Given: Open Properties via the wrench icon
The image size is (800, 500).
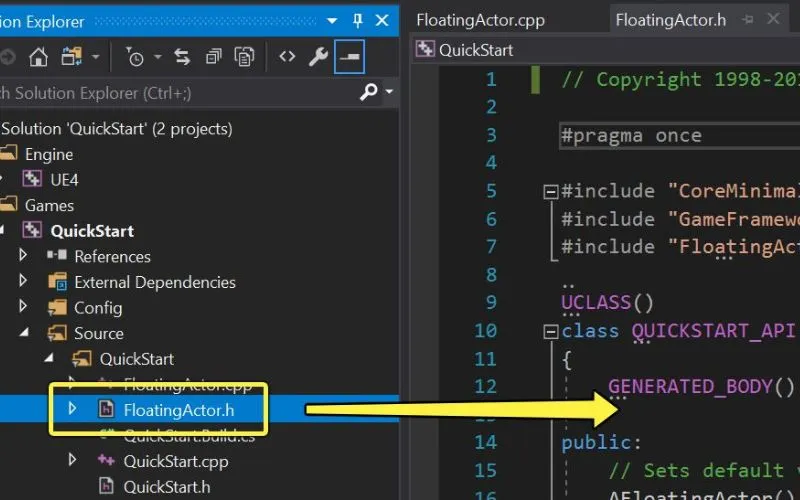Looking at the screenshot, I should (x=318, y=57).
